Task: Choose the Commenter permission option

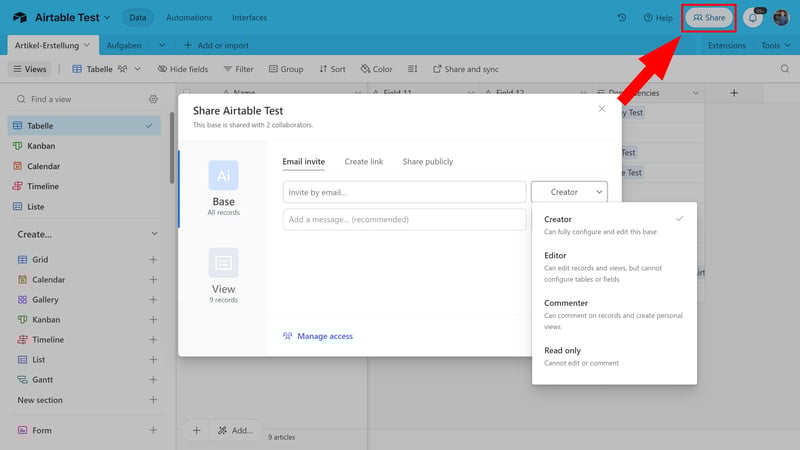Action: (x=614, y=314)
